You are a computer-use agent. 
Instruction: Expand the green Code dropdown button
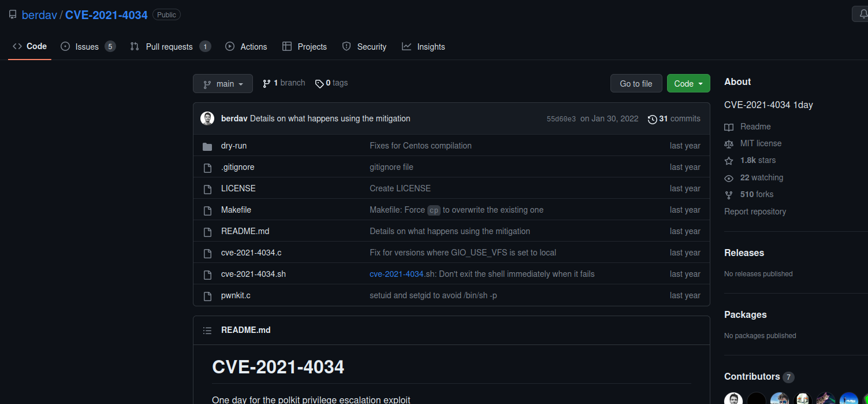coord(688,84)
